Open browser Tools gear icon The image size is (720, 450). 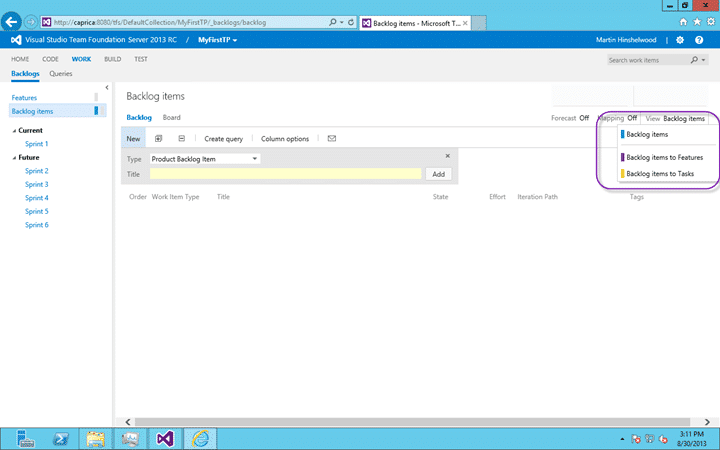pos(711,22)
